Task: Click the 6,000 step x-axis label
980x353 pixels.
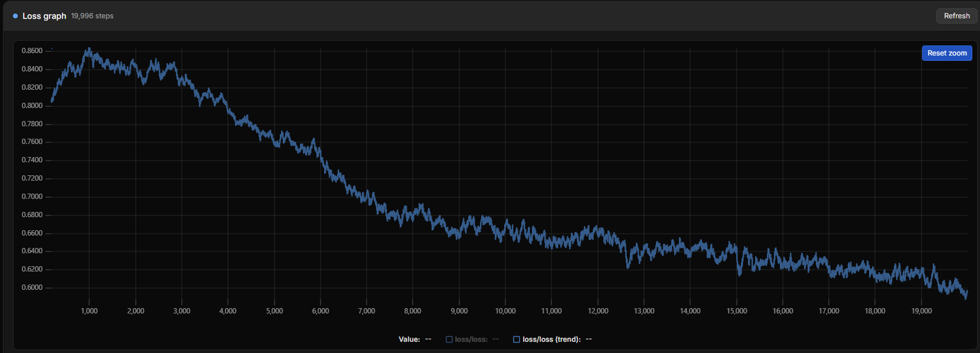Action: 321,311
